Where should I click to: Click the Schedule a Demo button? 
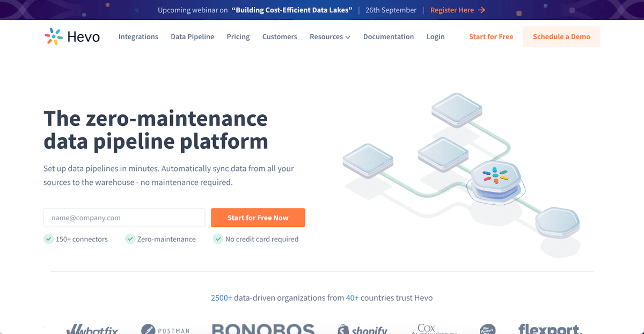561,37
